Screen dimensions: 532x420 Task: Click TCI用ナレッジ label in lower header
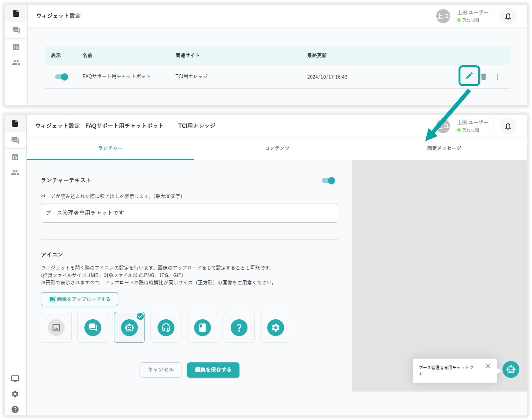coord(197,126)
